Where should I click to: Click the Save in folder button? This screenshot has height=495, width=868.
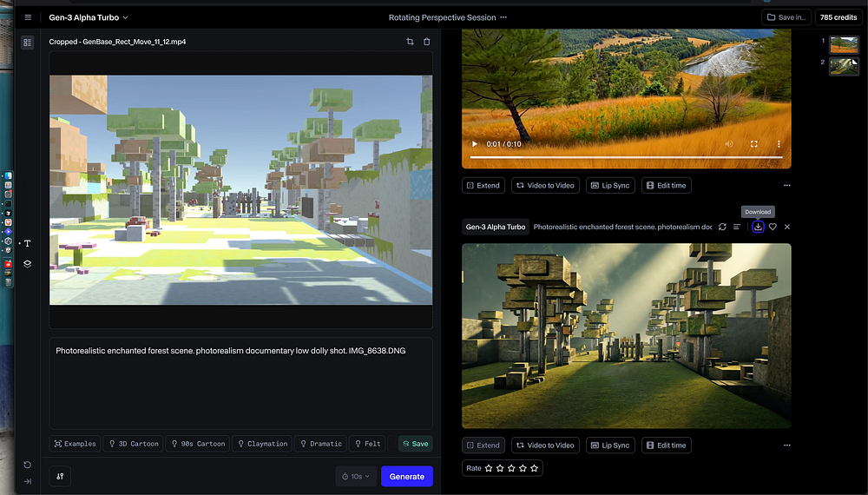786,17
